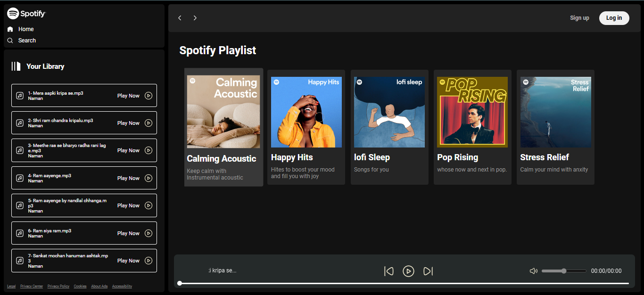The width and height of the screenshot is (644, 295).
Task: Click the play circle icon for Ram aayenge.mp3
Action: coord(149,178)
